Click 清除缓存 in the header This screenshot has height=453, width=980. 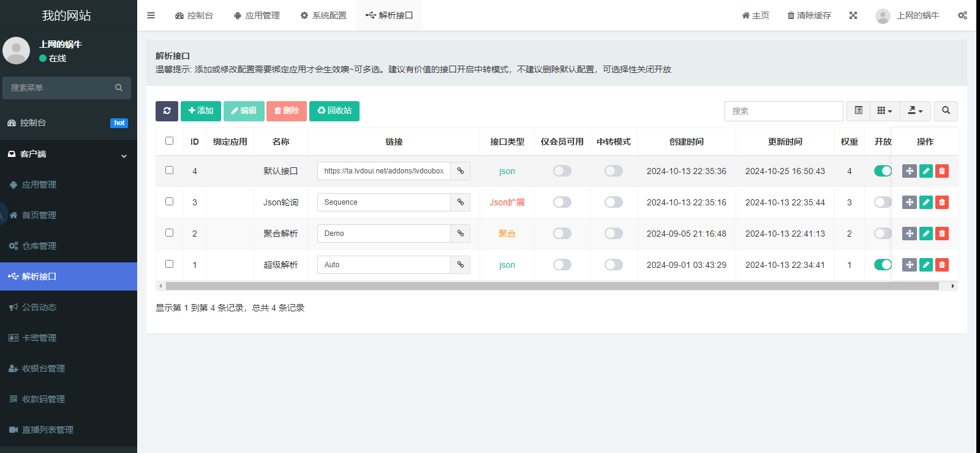click(809, 15)
